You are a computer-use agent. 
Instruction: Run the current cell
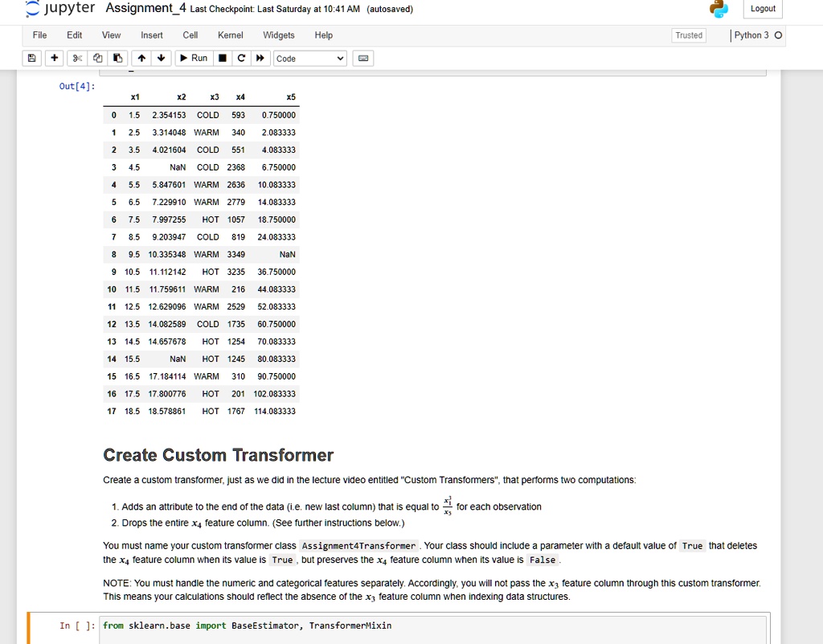(x=194, y=58)
